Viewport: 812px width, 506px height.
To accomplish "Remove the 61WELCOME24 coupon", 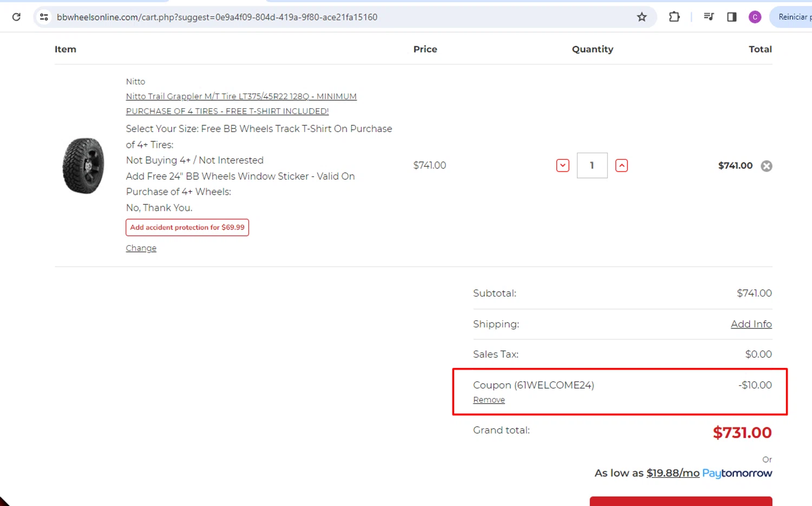I will (489, 399).
